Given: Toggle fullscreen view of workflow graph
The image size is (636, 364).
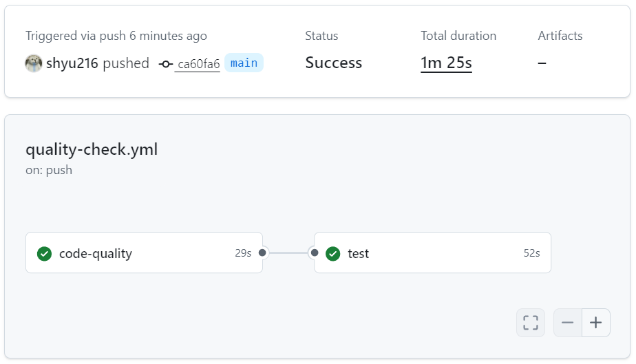Looking at the screenshot, I should click(531, 323).
